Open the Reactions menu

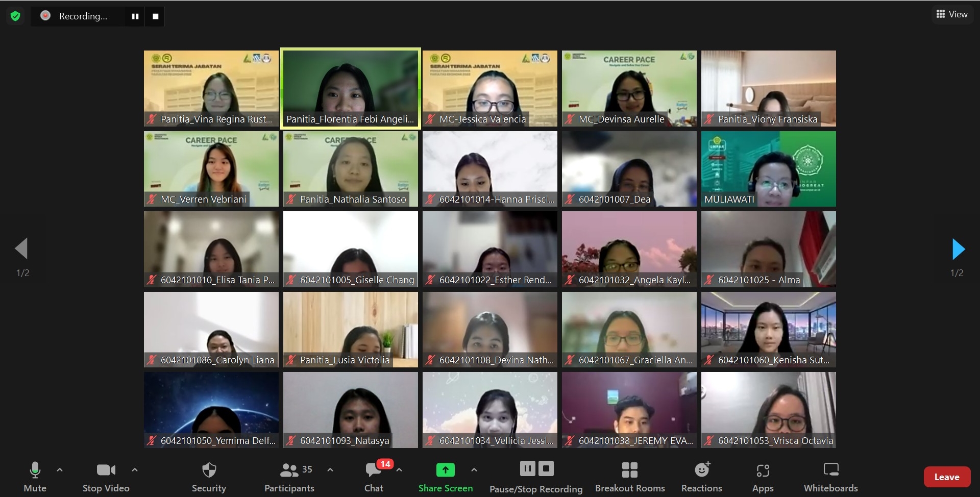(702, 477)
